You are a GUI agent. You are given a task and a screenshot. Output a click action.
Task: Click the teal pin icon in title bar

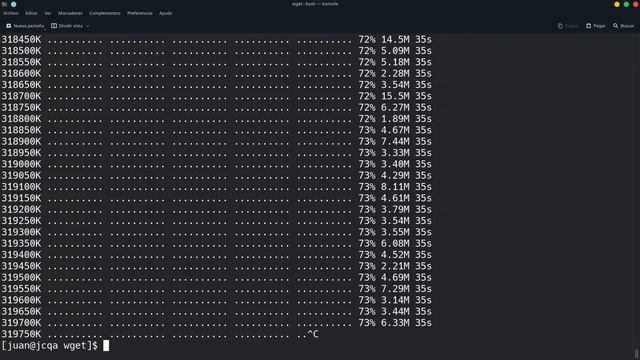pos(13,4)
